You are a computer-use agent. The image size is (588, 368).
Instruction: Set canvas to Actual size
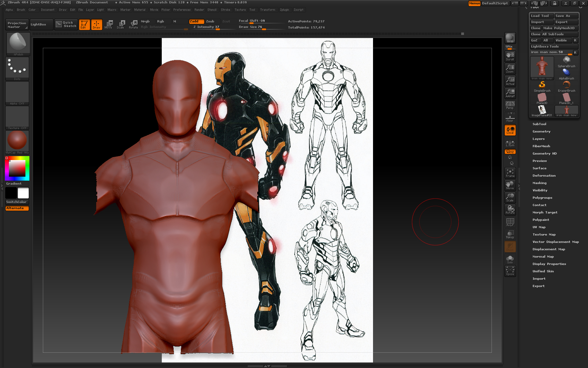(510, 81)
